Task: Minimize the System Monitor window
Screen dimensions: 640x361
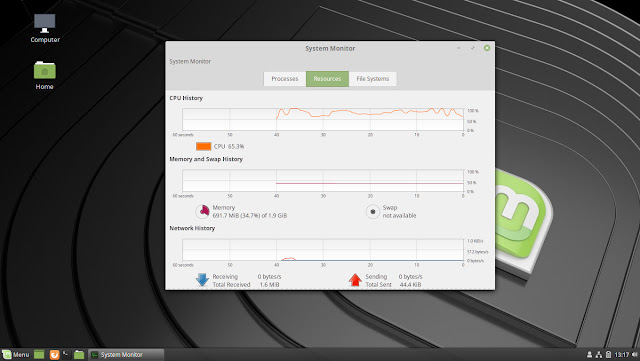Action: [459, 48]
